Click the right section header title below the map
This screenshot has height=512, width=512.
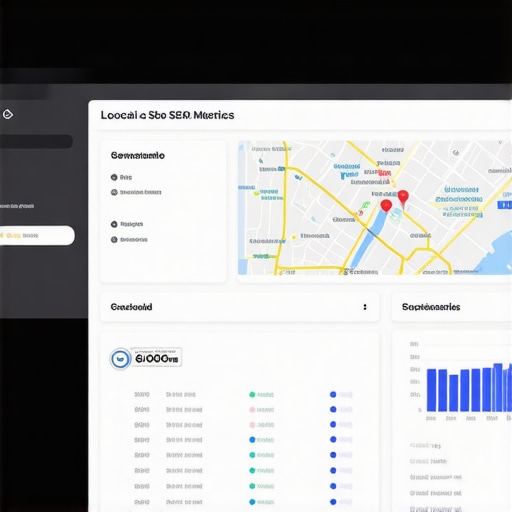point(431,307)
